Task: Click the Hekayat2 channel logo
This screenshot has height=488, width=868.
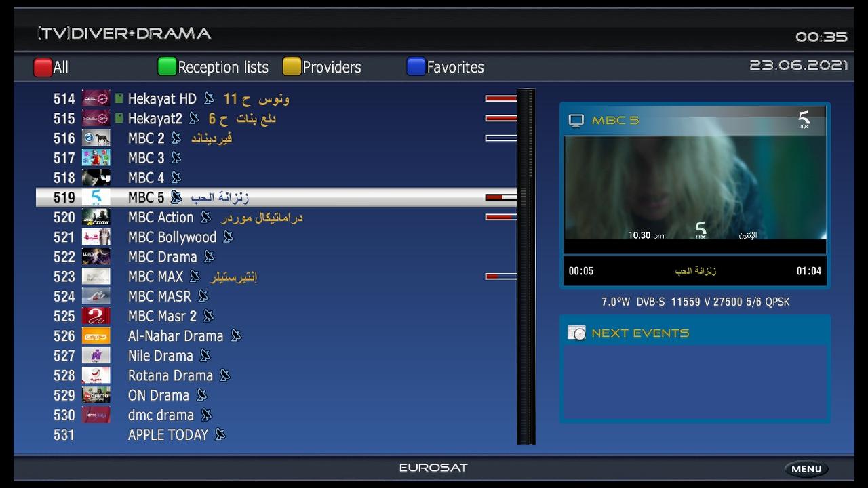Action: point(96,119)
